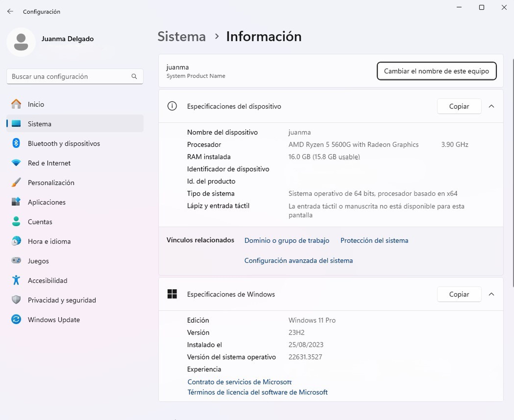Click Sistema in the breadcrumb
The width and height of the screenshot is (514, 420).
coord(181,37)
